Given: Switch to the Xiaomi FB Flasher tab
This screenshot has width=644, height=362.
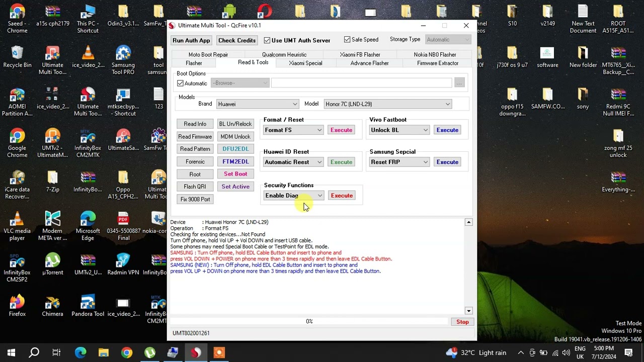Looking at the screenshot, I should (x=360, y=55).
